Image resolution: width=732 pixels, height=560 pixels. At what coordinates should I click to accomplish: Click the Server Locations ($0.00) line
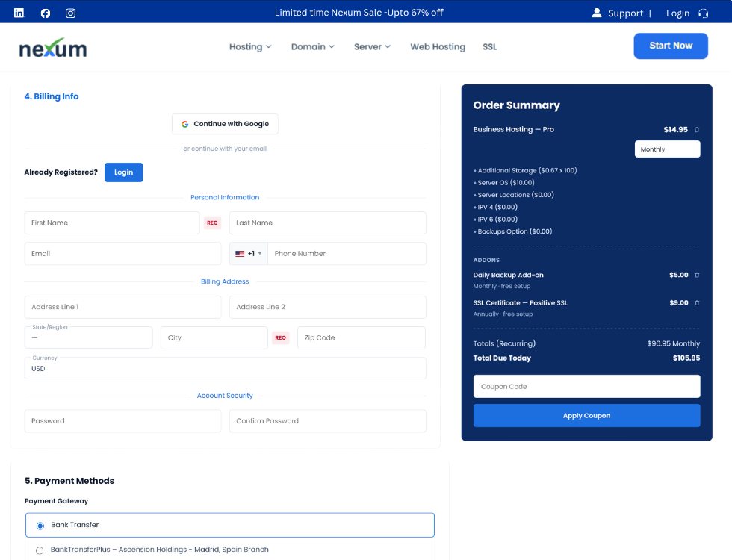pyautogui.click(x=514, y=195)
